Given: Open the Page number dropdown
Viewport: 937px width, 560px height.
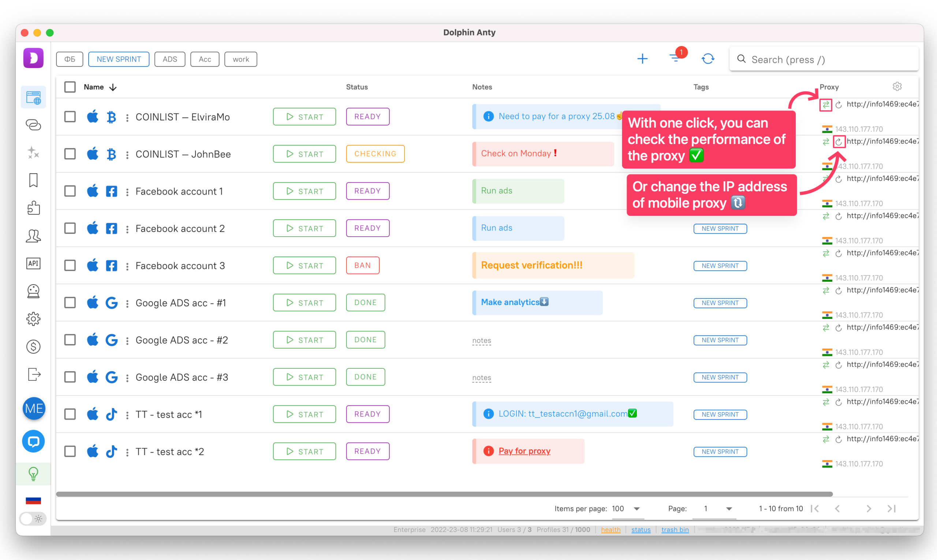Looking at the screenshot, I should [x=714, y=509].
